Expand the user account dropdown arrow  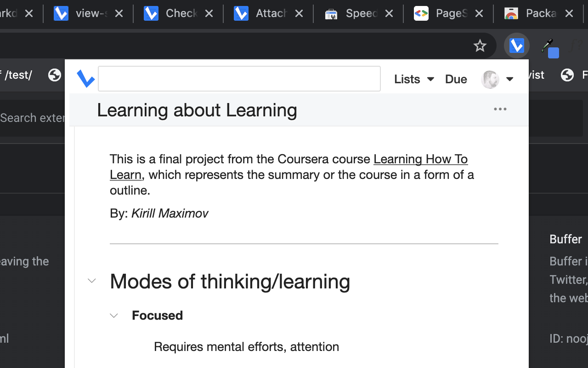coord(509,79)
